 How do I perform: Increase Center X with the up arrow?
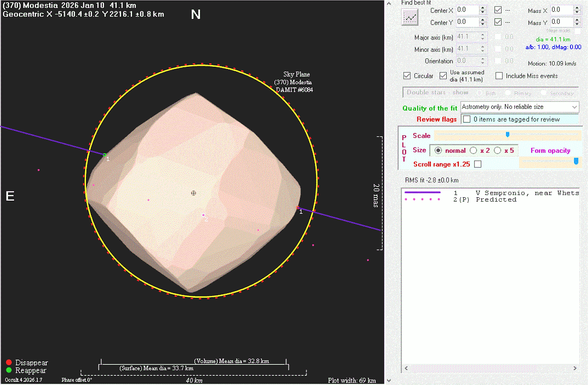pos(483,7)
